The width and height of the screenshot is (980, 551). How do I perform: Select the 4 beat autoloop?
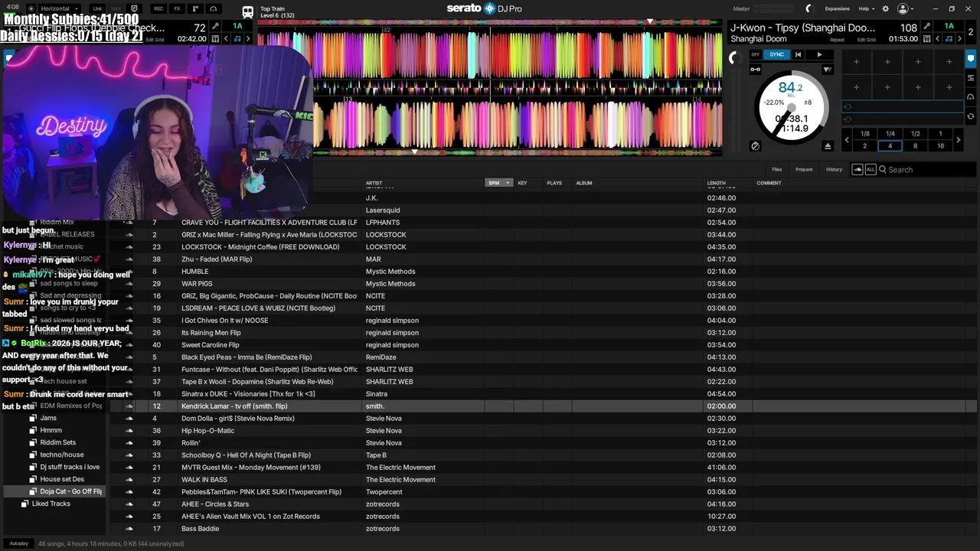pyautogui.click(x=890, y=145)
